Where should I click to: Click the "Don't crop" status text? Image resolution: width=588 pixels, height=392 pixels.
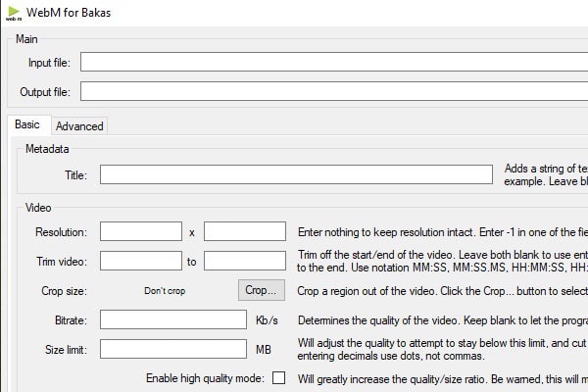(165, 291)
